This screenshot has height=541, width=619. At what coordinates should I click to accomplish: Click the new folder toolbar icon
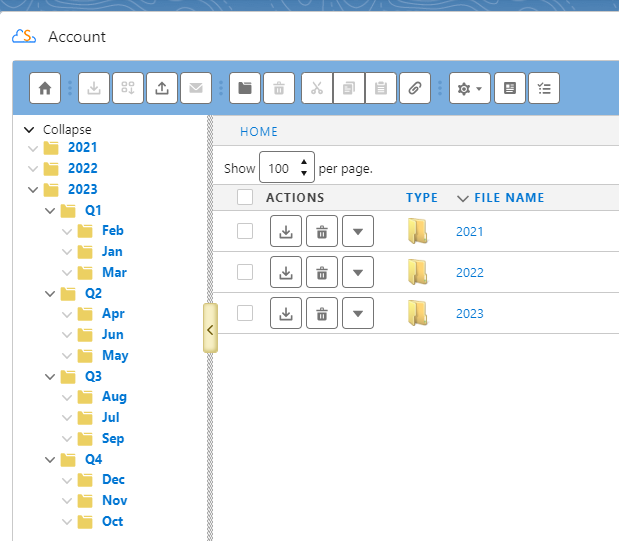pos(245,88)
